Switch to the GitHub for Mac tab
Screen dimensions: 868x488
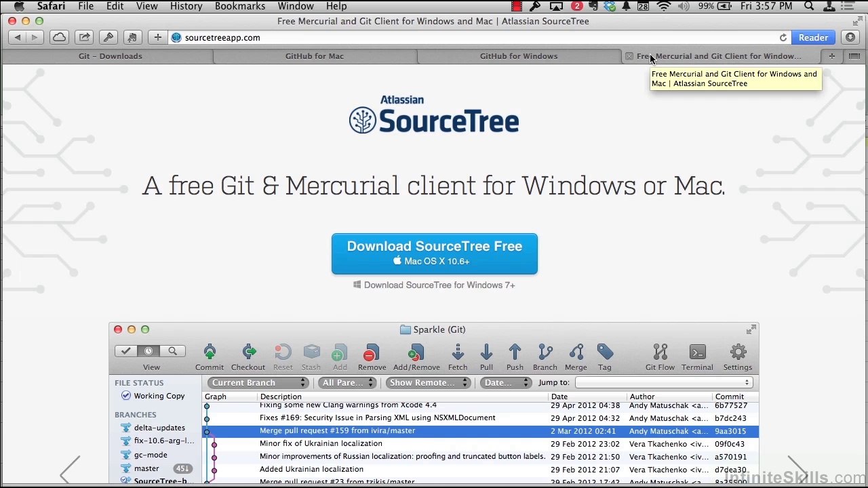pos(315,56)
